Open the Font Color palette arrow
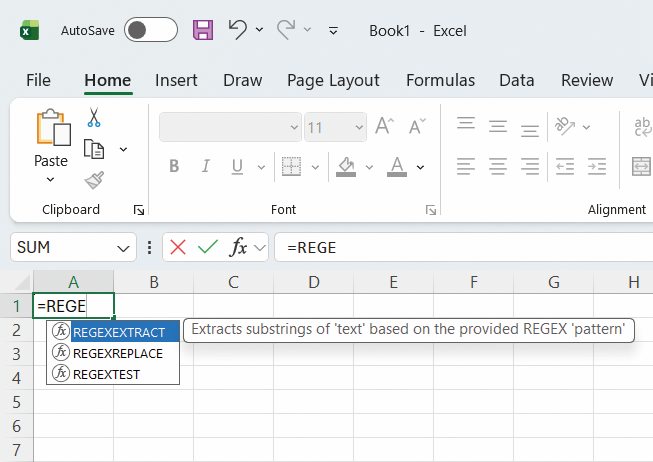Image resolution: width=653 pixels, height=462 pixels. point(420,167)
